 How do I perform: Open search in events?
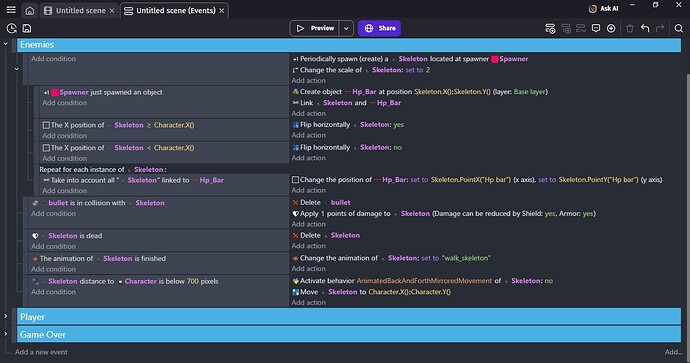(x=679, y=28)
